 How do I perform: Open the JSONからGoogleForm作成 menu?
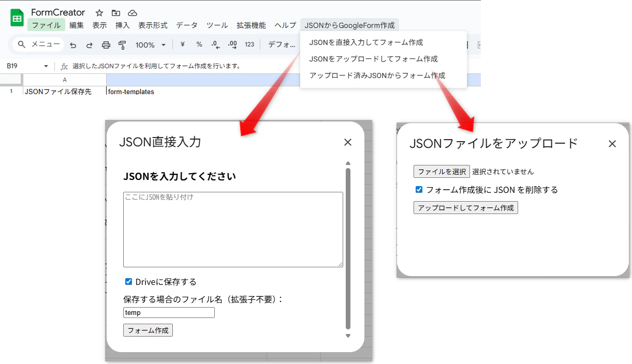(349, 25)
